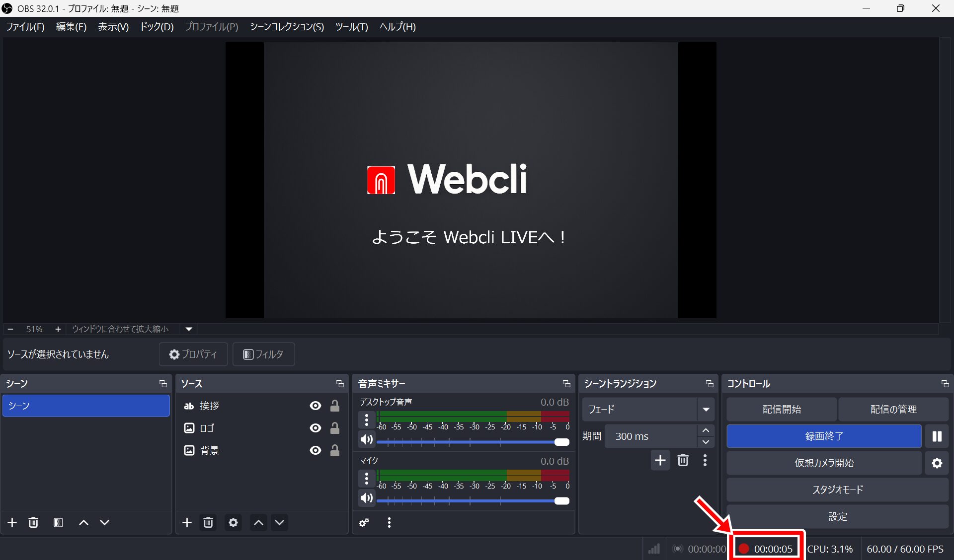Open the ツール(T) menu
The height and width of the screenshot is (560, 954).
pyautogui.click(x=351, y=27)
